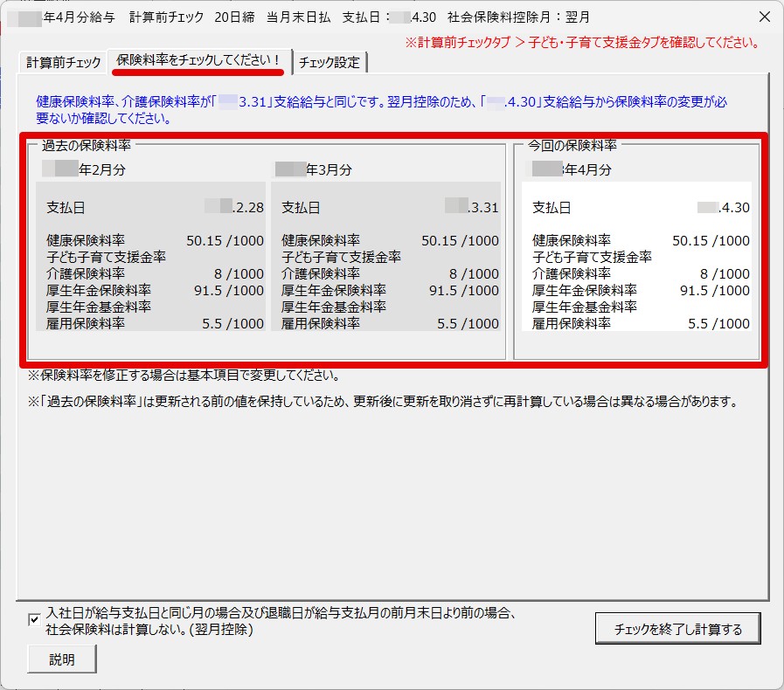This screenshot has height=690, width=784.
Task: Click the red 子ども・子育て支援金 warning message
Action: coord(582,42)
